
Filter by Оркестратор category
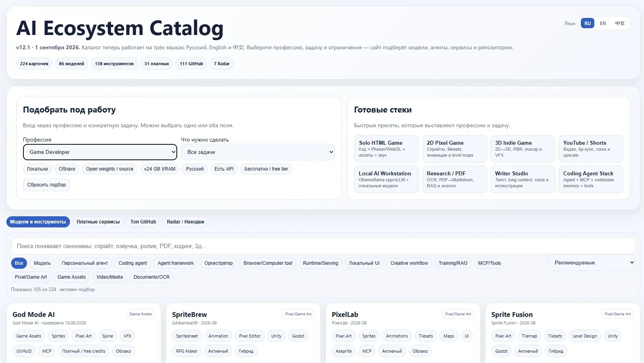[x=219, y=263]
